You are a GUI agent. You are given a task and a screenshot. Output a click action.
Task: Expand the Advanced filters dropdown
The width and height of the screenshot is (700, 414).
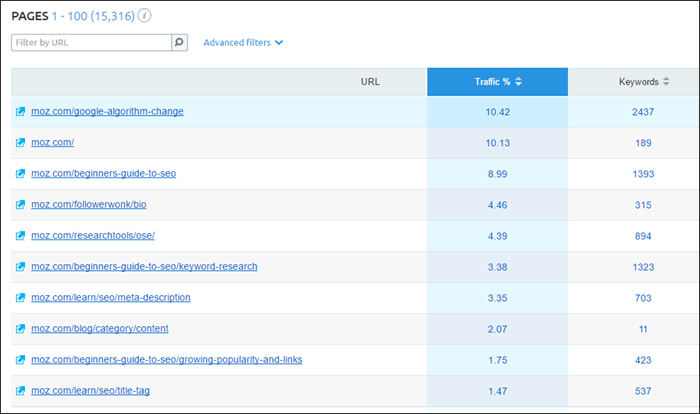243,42
